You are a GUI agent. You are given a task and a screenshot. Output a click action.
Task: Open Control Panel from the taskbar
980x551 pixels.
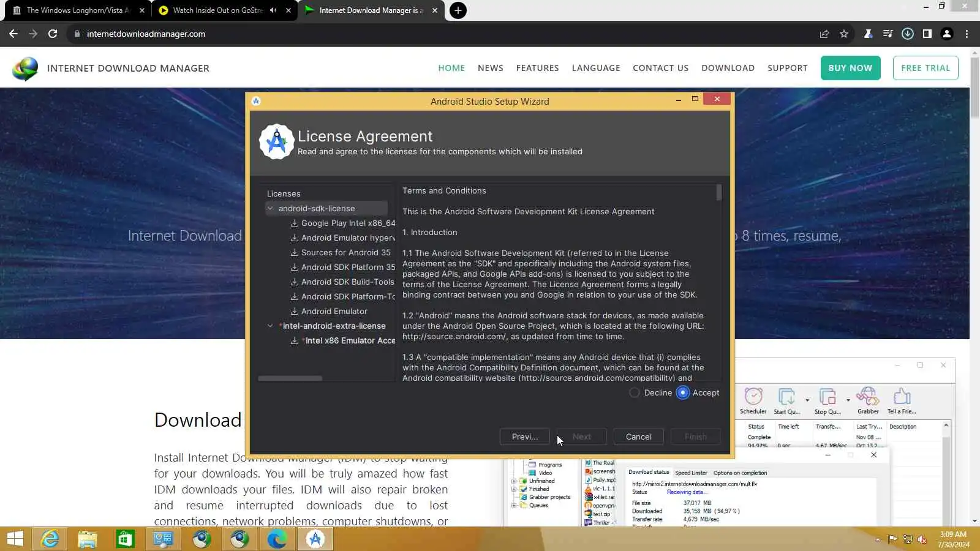tap(164, 539)
